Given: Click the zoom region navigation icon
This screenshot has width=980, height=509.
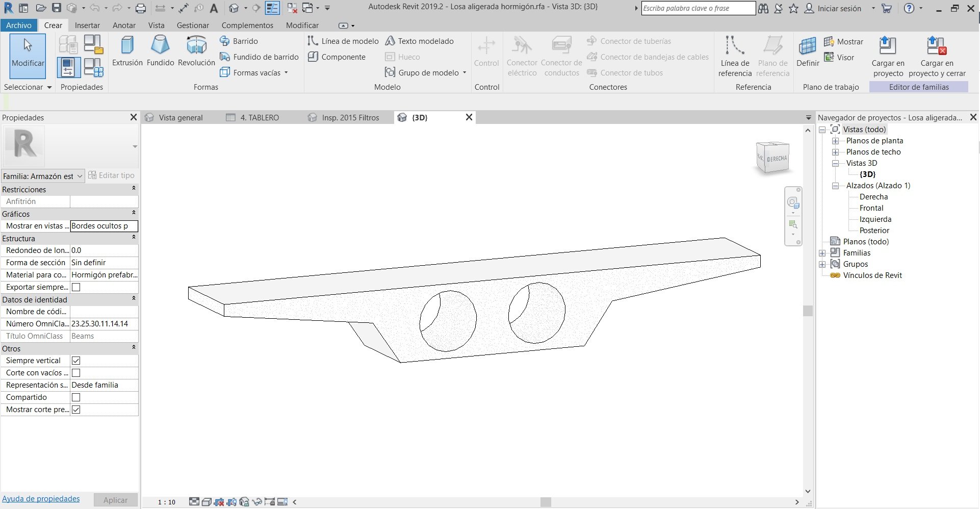Looking at the screenshot, I should coord(792,224).
